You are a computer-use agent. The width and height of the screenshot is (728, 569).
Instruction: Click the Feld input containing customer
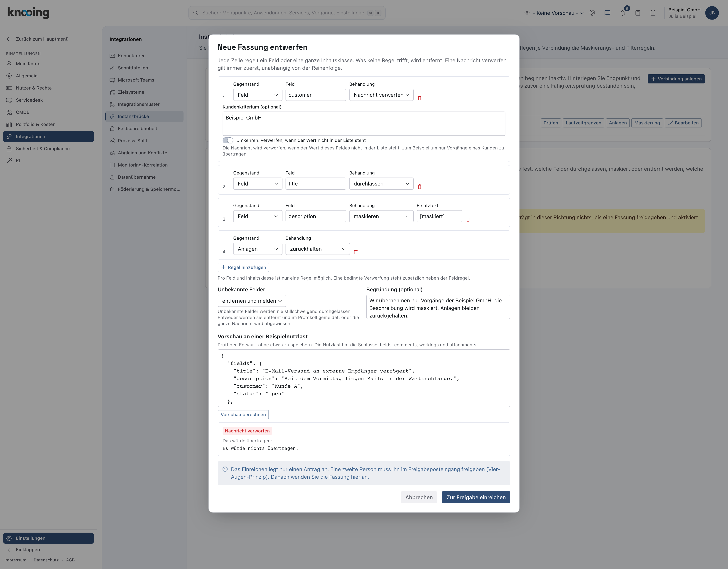click(316, 95)
